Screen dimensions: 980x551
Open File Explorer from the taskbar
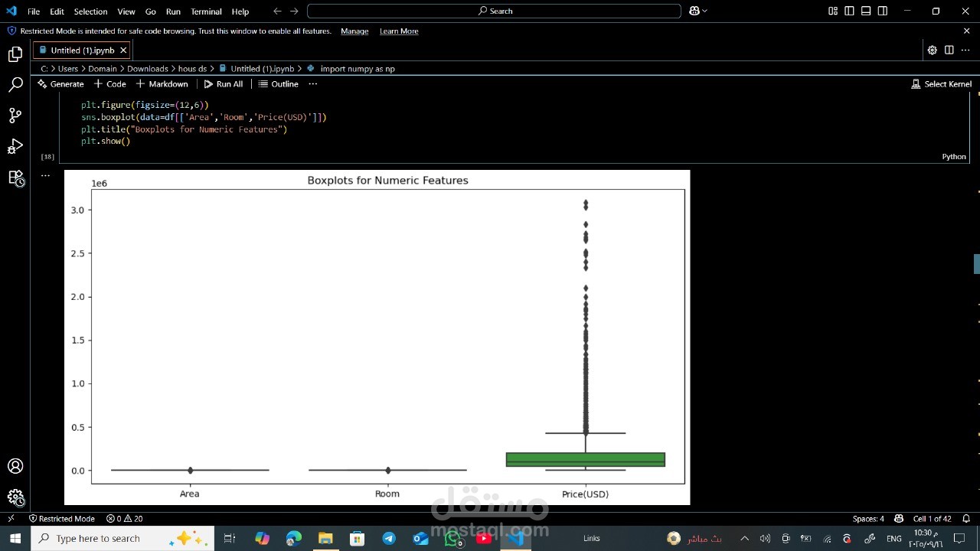[x=325, y=539]
